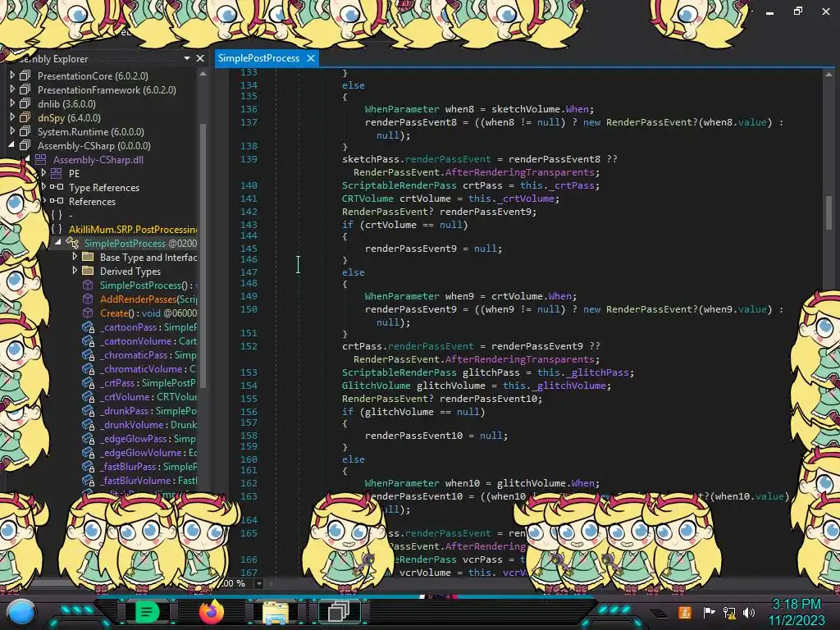Screen dimensions: 840x630
Task: Open the zoom percentage dropdown
Action: 259,583
